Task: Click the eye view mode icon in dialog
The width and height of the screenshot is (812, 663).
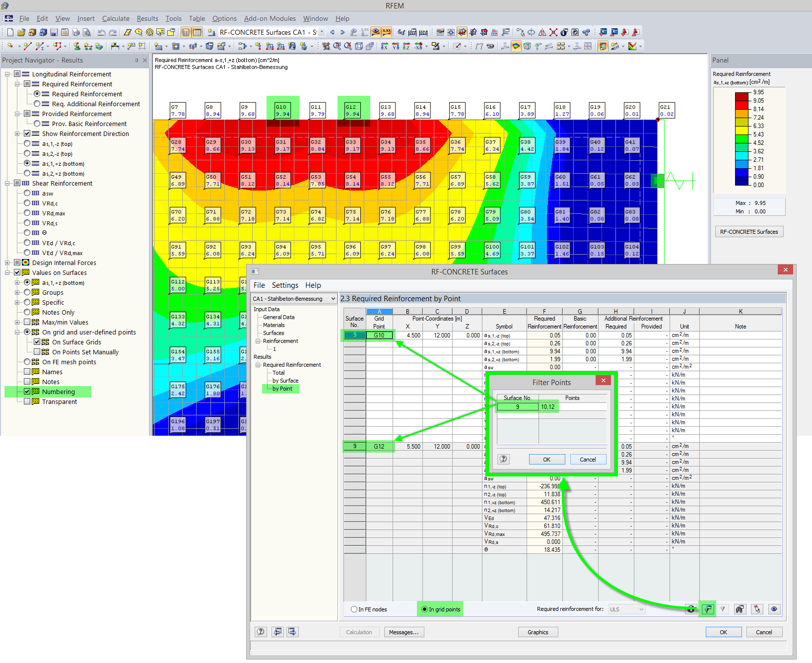Action: click(774, 609)
